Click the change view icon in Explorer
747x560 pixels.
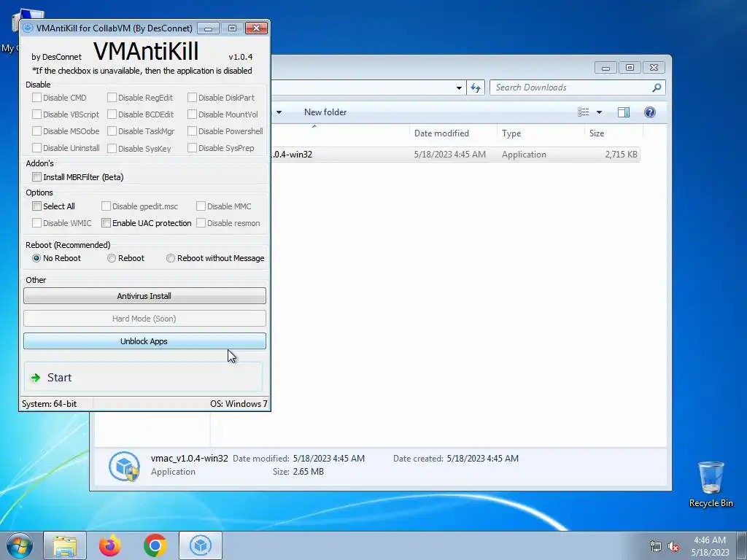pyautogui.click(x=584, y=112)
